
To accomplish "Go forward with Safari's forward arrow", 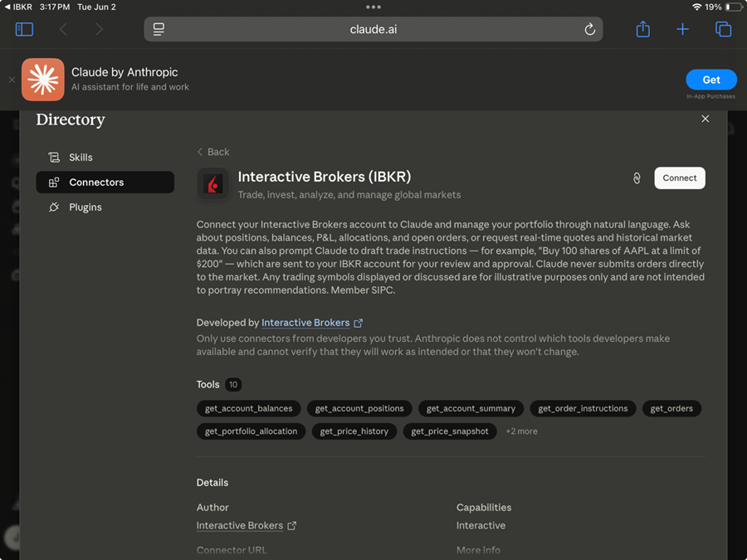I will coord(99,29).
